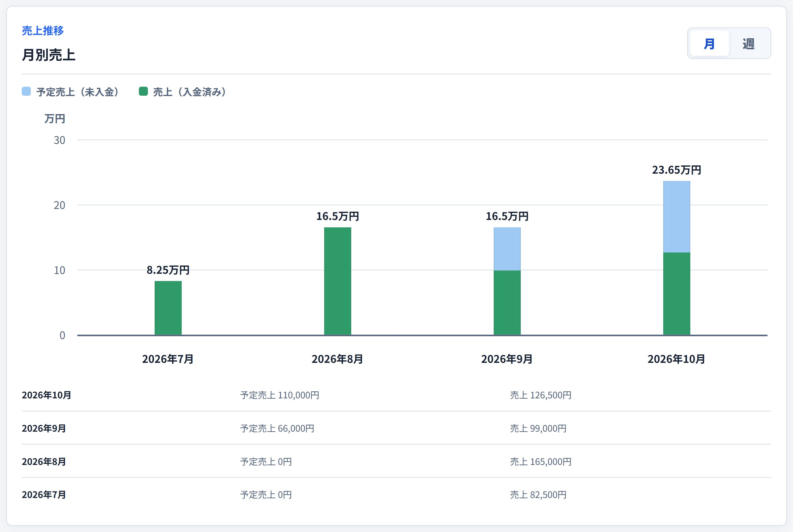Click the 月別売上 title
The height and width of the screenshot is (532, 793).
point(49,55)
